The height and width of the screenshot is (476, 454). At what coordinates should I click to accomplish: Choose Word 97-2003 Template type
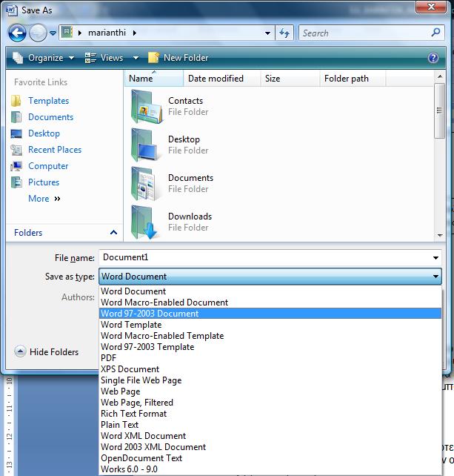coord(270,347)
